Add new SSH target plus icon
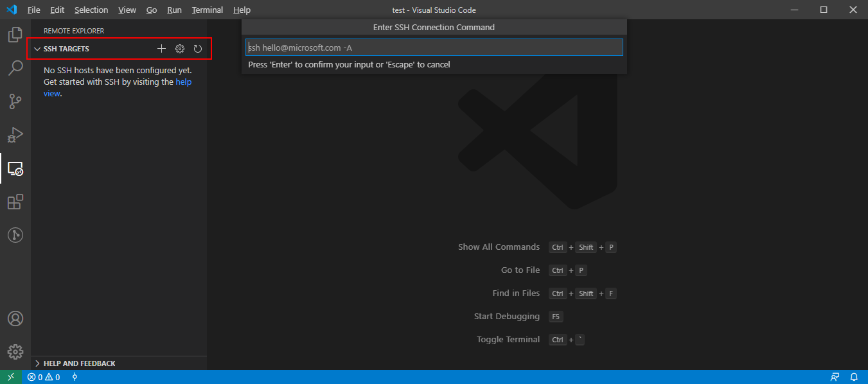 (161, 49)
